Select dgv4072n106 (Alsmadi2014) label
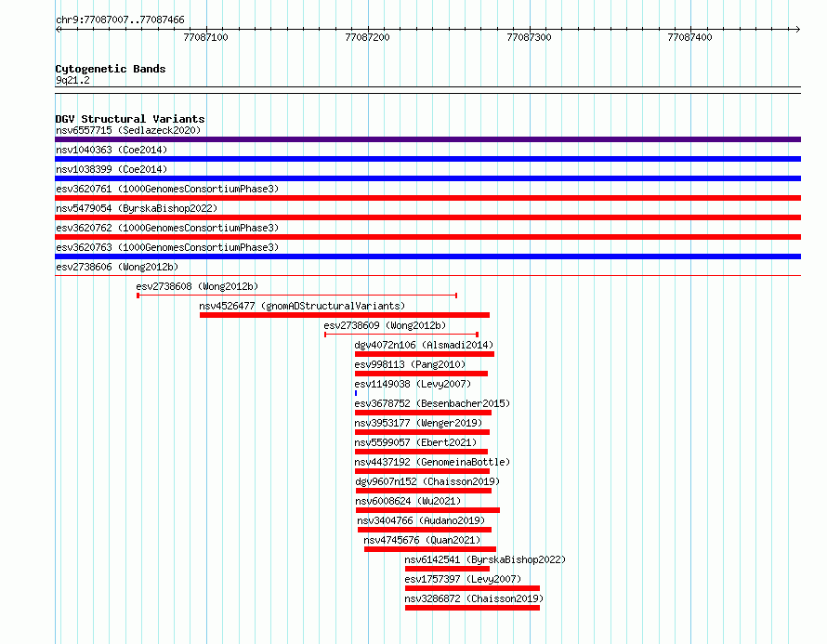 pos(424,345)
